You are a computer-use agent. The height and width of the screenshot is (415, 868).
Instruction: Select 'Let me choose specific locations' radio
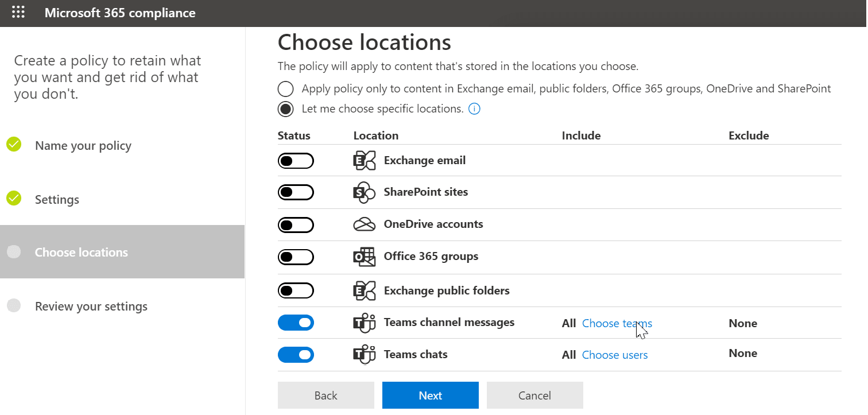coord(285,108)
